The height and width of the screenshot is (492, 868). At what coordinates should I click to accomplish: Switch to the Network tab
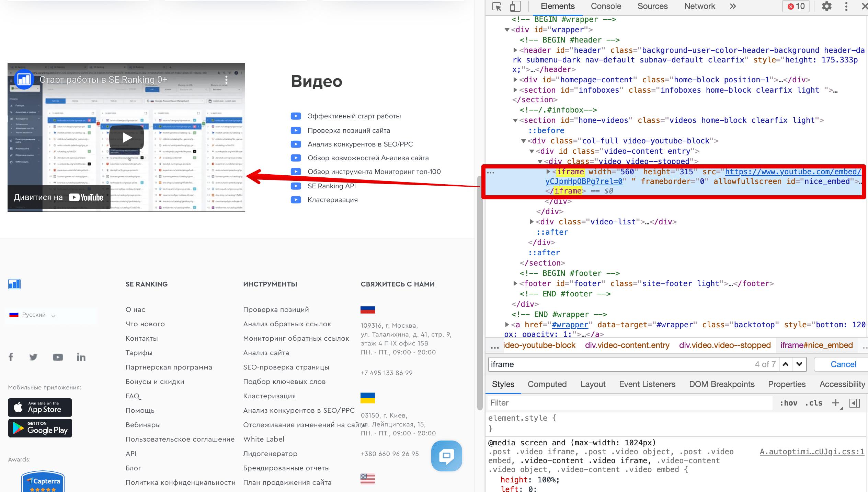[x=699, y=6]
